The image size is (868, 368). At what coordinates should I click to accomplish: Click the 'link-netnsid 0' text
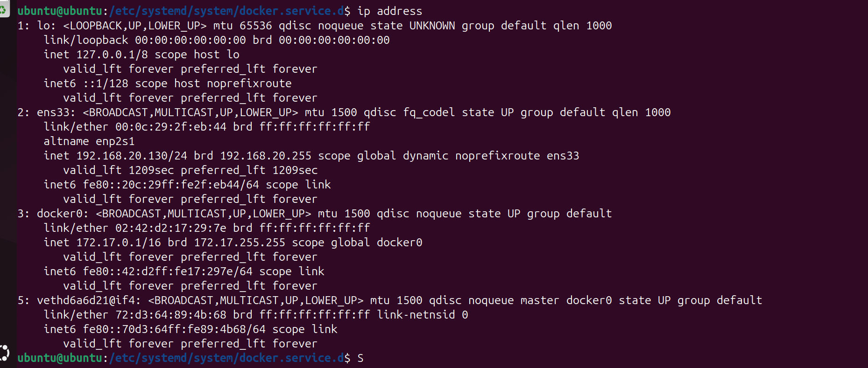point(423,315)
